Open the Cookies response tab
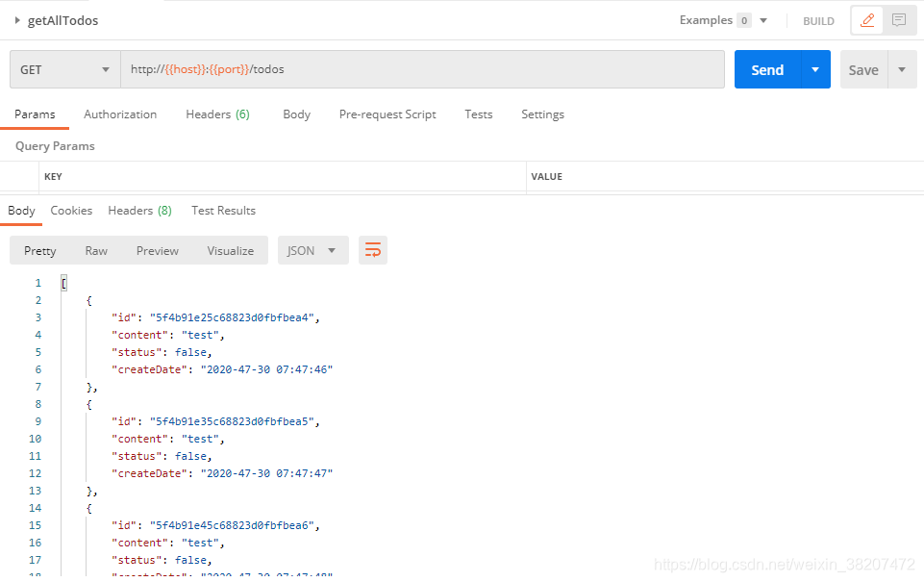The width and height of the screenshot is (924, 582). point(71,210)
